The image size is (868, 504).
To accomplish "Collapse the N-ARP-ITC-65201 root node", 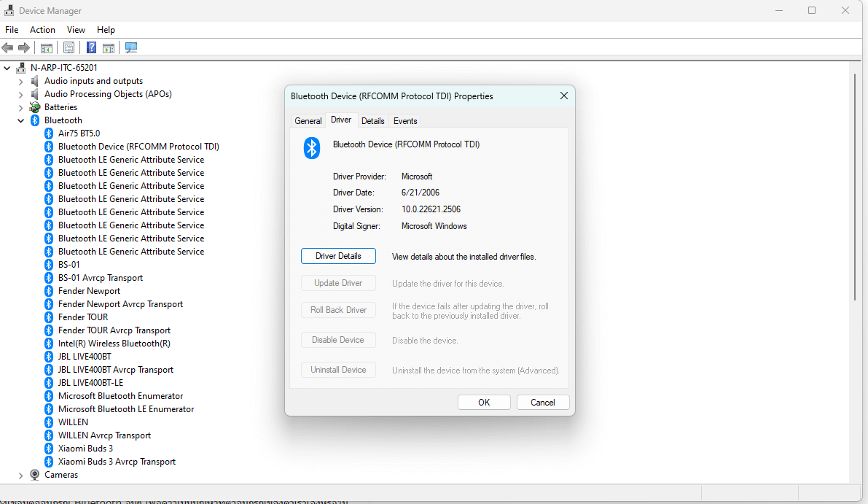I will 7,68.
